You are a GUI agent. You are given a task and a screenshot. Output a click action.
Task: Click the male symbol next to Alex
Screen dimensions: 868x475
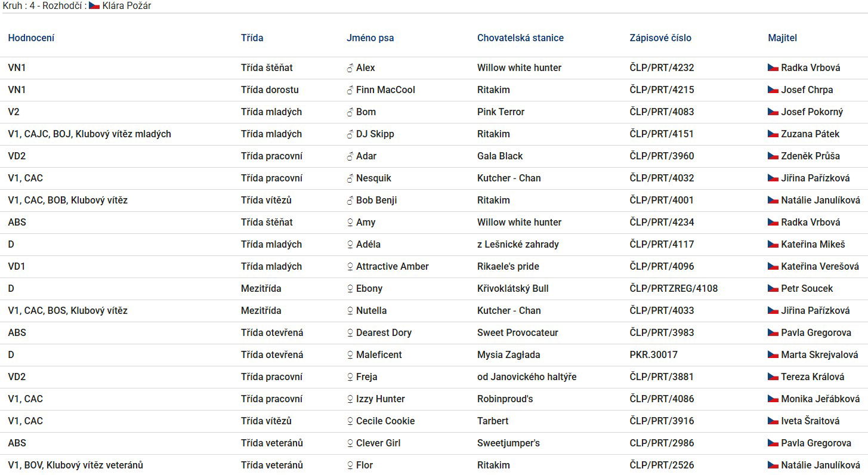(x=350, y=68)
